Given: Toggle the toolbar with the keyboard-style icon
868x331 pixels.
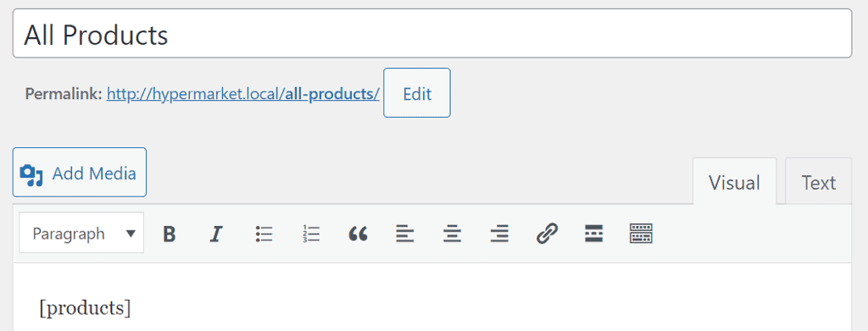Looking at the screenshot, I should [641, 234].
